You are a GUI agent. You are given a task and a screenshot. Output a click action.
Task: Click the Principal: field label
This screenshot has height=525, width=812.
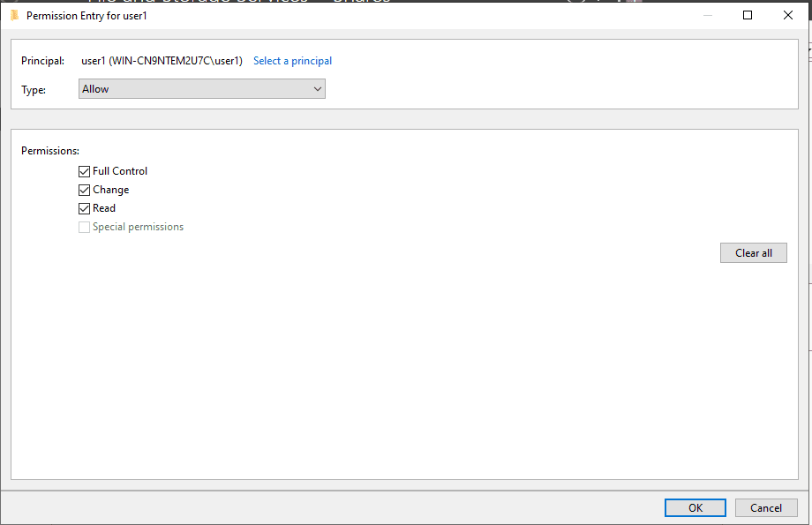click(x=43, y=61)
